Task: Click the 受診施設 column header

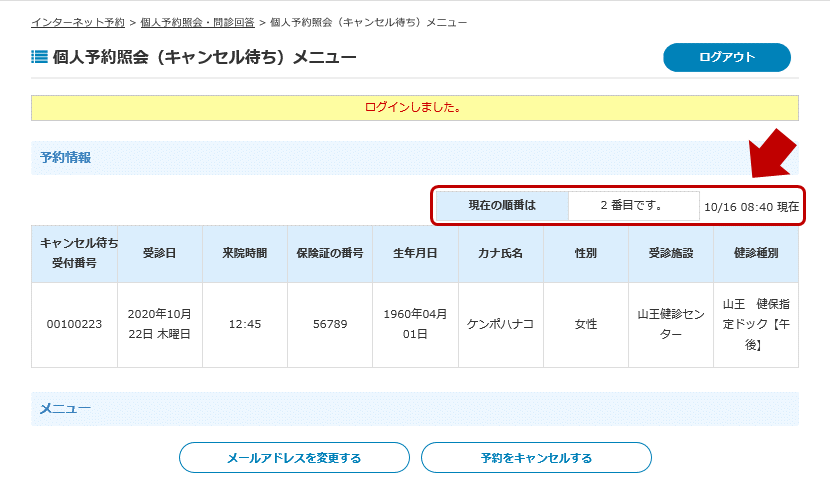Action: [x=671, y=253]
